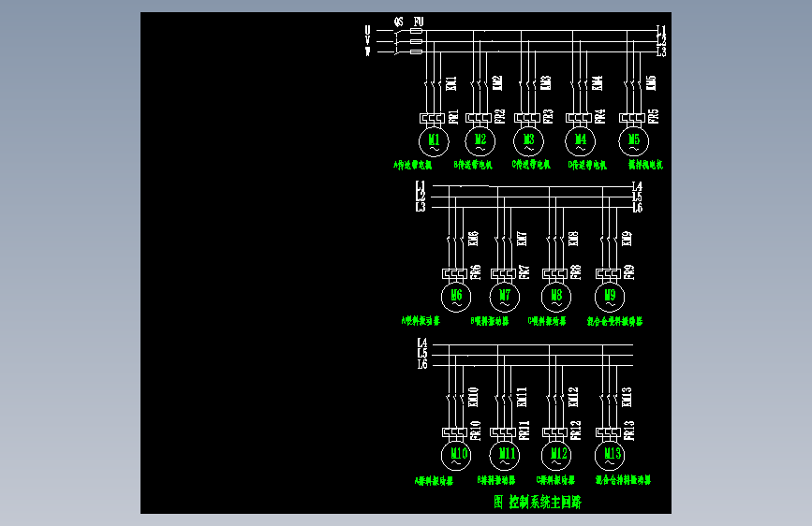Select the M3 motor symbol
The width and height of the screenshot is (812, 526).
coord(528,141)
